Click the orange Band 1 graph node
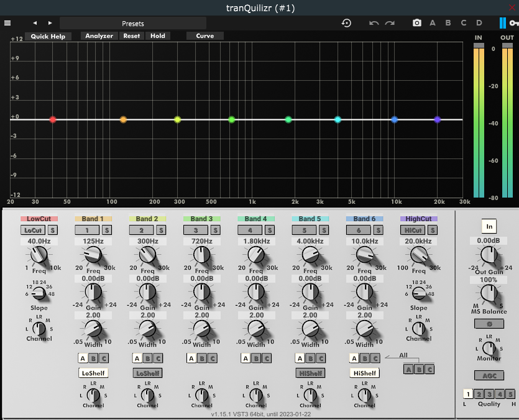The height and width of the screenshot is (420, 519). point(123,119)
